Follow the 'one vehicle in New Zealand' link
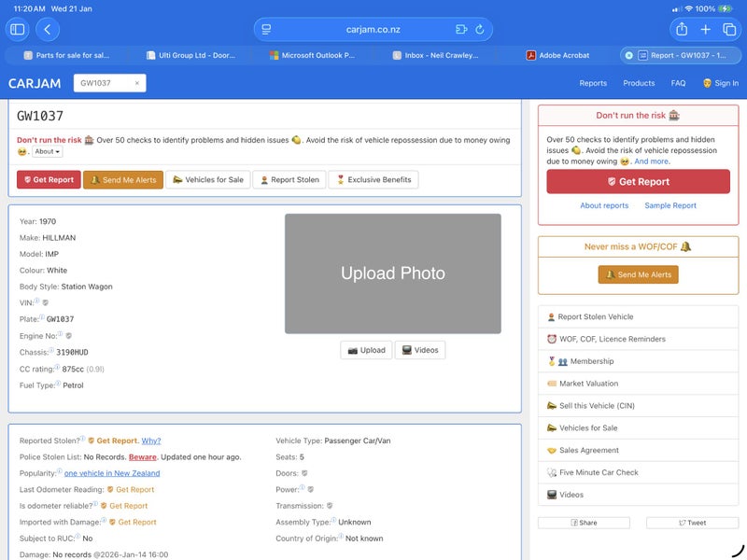Image resolution: width=747 pixels, height=560 pixels. pyautogui.click(x=112, y=473)
